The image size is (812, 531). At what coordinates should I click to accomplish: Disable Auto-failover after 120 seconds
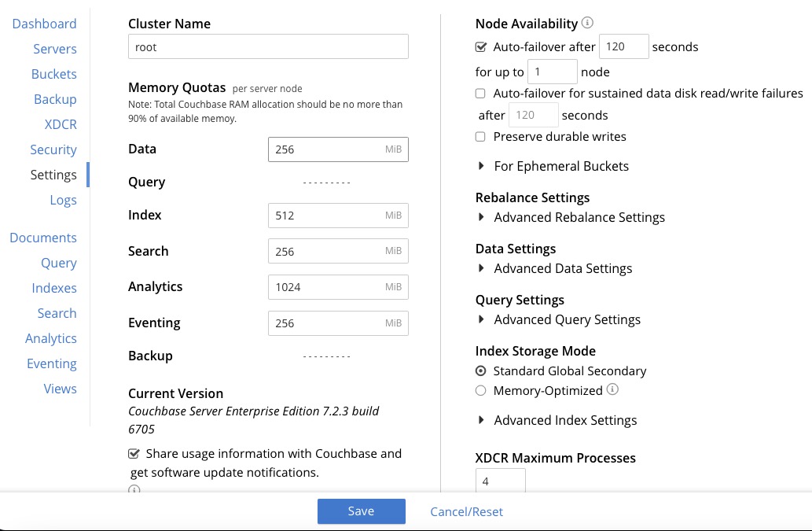(x=480, y=46)
